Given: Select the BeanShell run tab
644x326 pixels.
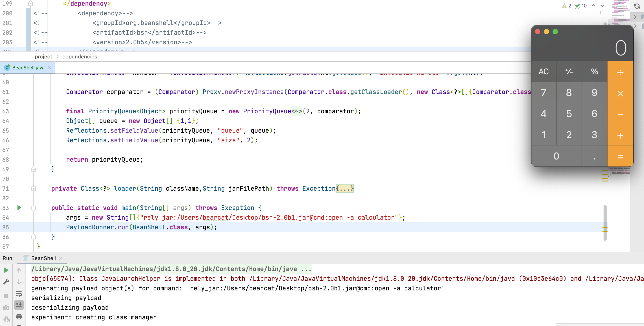Looking at the screenshot, I should click(x=43, y=258).
